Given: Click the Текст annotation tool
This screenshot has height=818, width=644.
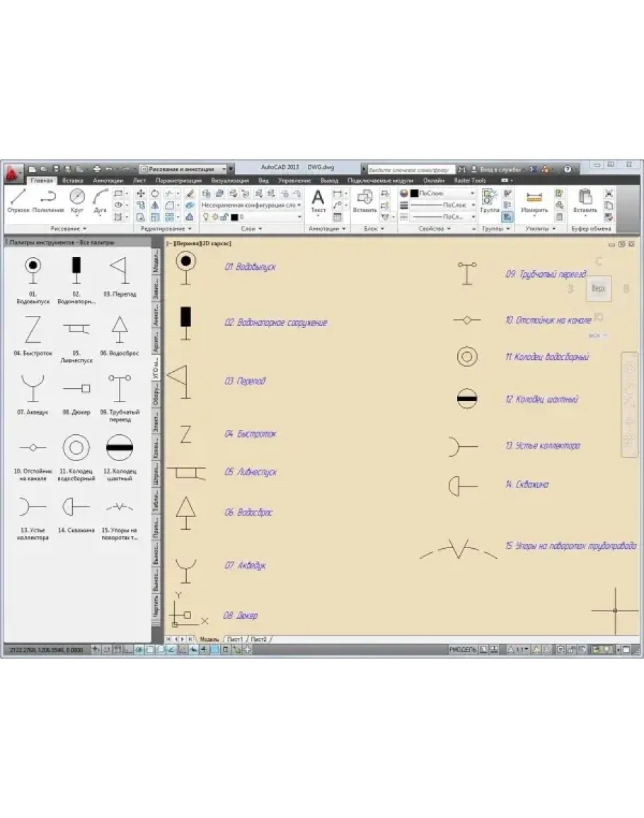Looking at the screenshot, I should pyautogui.click(x=318, y=200).
